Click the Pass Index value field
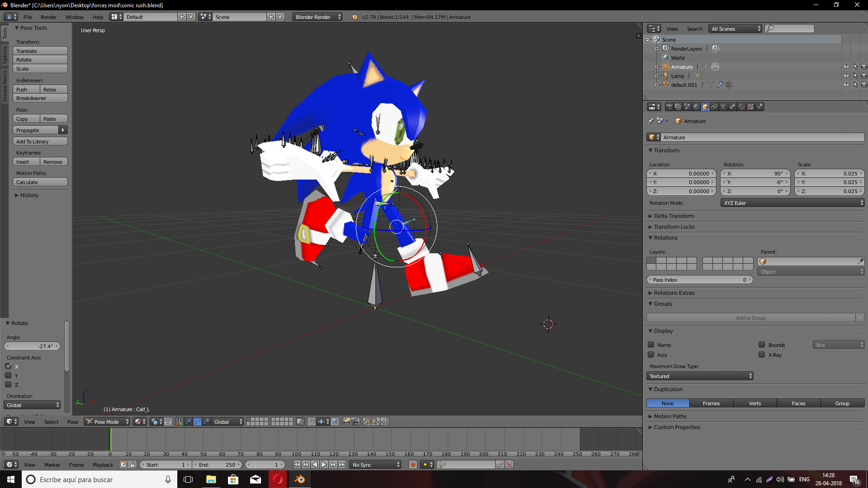The width and height of the screenshot is (868, 488). (x=700, y=280)
